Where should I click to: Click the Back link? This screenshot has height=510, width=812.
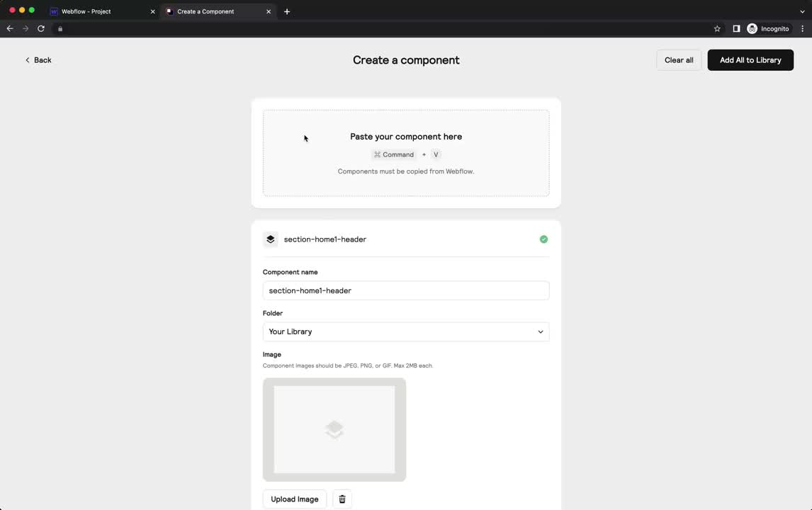(x=38, y=60)
